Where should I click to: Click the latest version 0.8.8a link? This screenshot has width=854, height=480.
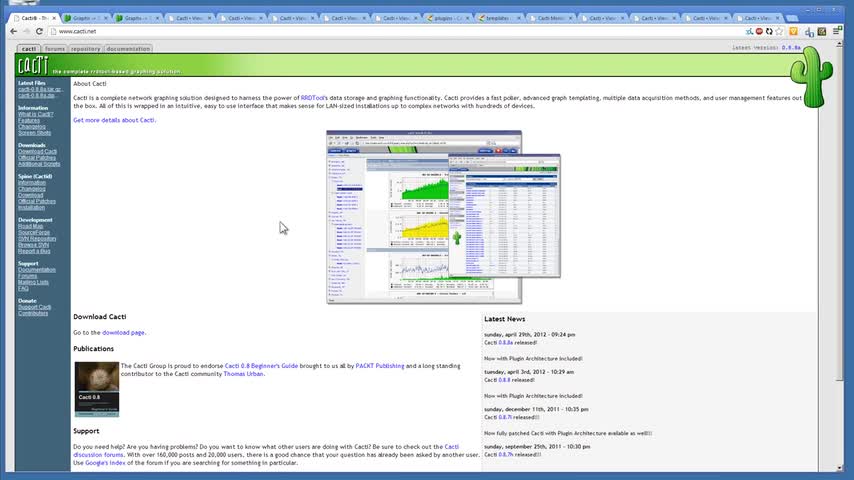tap(791, 48)
